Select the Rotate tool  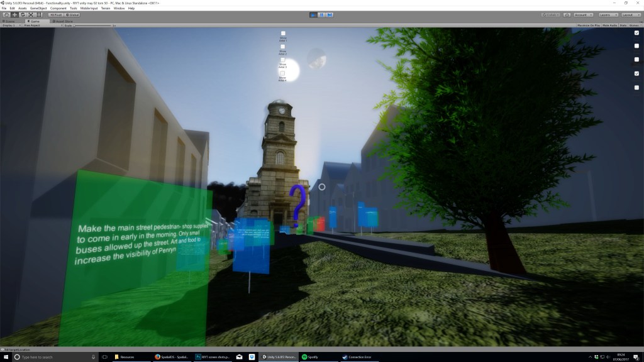(23, 14)
